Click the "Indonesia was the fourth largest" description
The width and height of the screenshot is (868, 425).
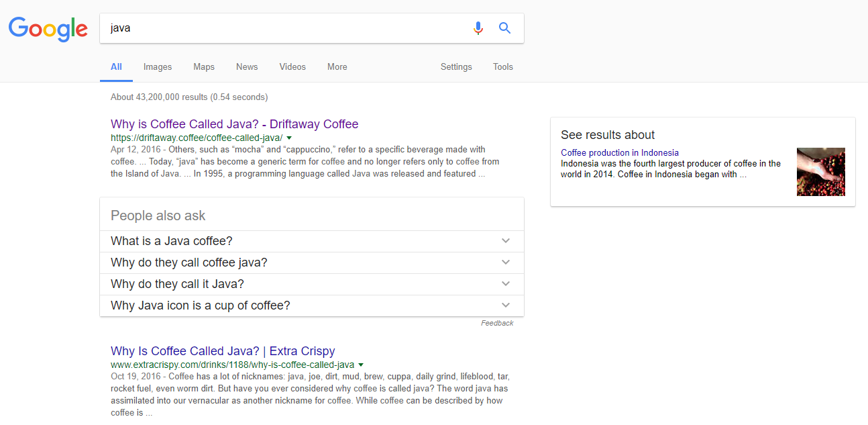click(671, 169)
